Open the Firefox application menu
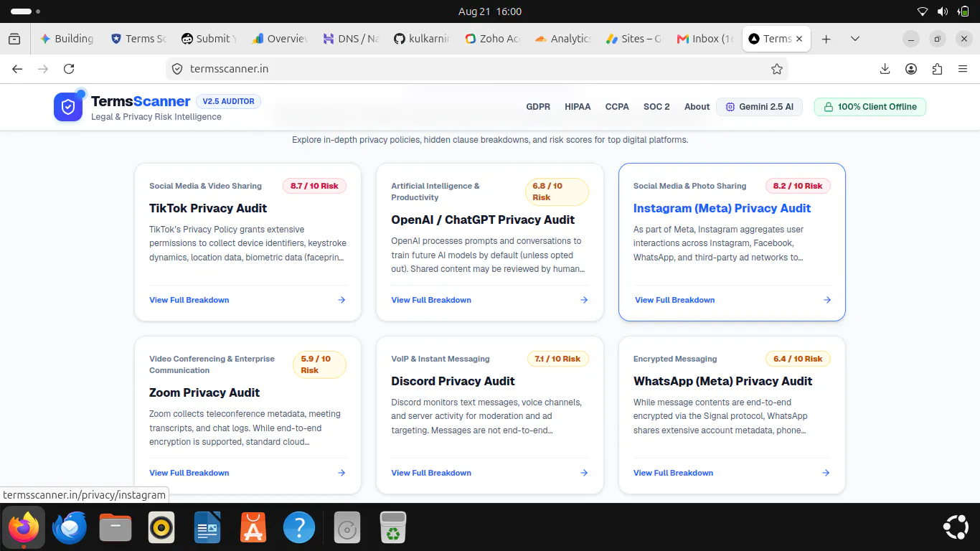980x551 pixels. coord(963,69)
